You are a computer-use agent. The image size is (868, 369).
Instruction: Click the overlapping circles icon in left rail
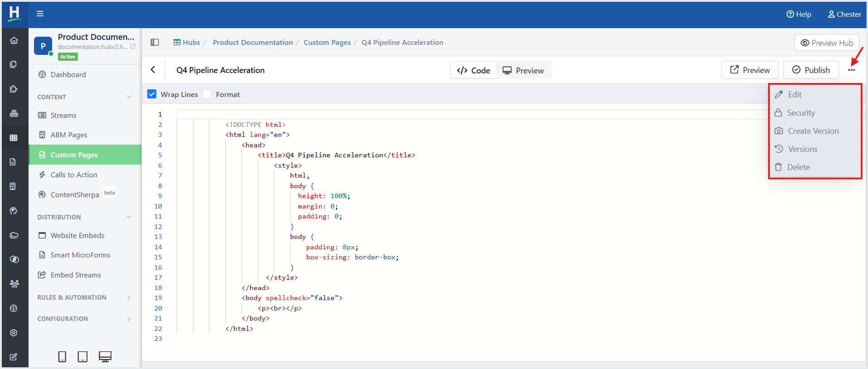[14, 259]
